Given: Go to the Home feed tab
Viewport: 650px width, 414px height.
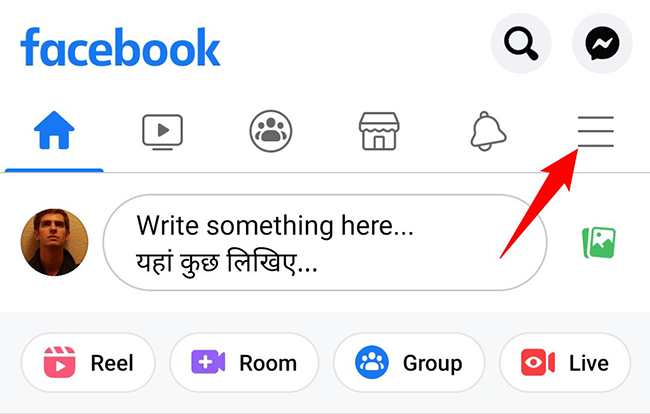Looking at the screenshot, I should pyautogui.click(x=54, y=131).
